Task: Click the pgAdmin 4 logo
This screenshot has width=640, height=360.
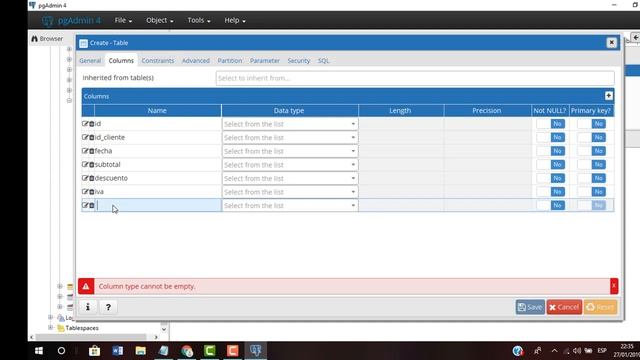Action: 71,20
